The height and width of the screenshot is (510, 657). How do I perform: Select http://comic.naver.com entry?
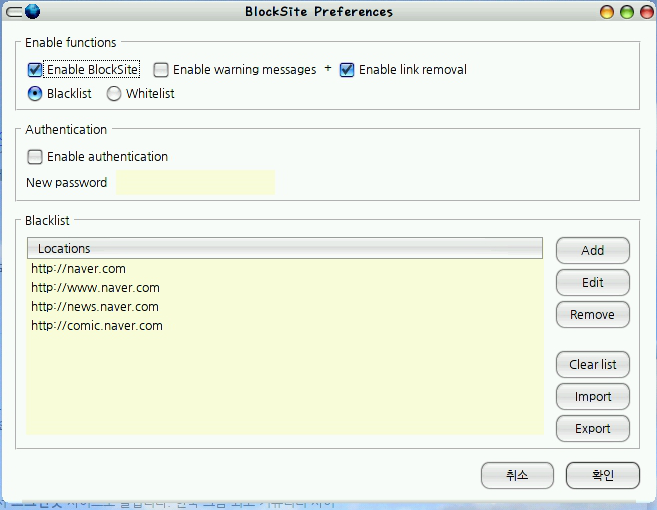285,326
